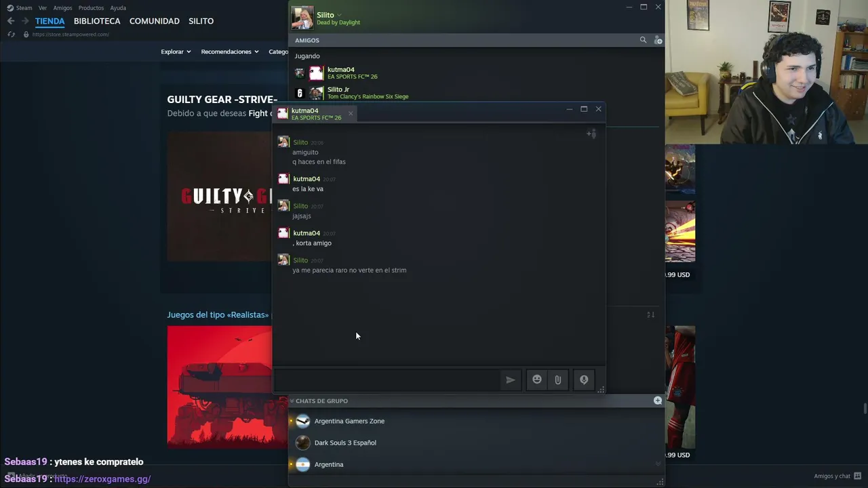Click the Argentina Gamers Zone group avatar
Screen dimensions: 868x488
(303, 421)
